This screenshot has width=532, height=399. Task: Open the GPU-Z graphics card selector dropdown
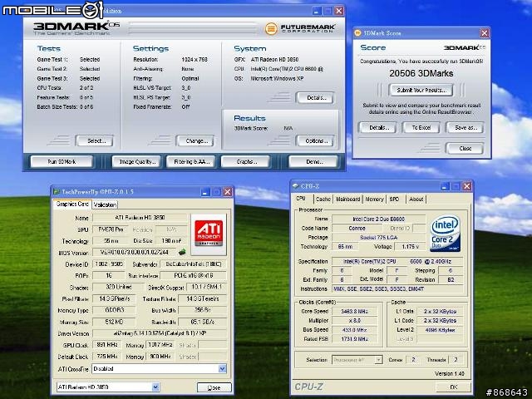tap(155, 387)
